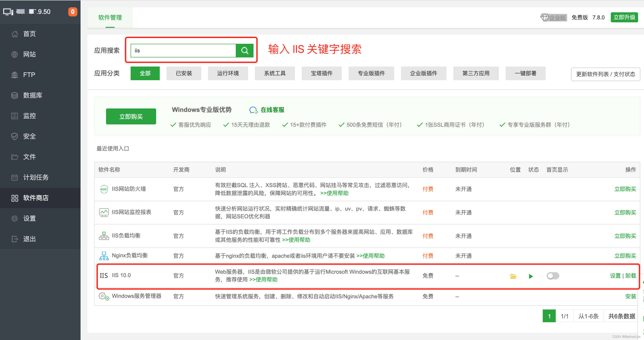Click the server monitor icon in sidebar header
The image size is (644, 340).
(x=8, y=12)
